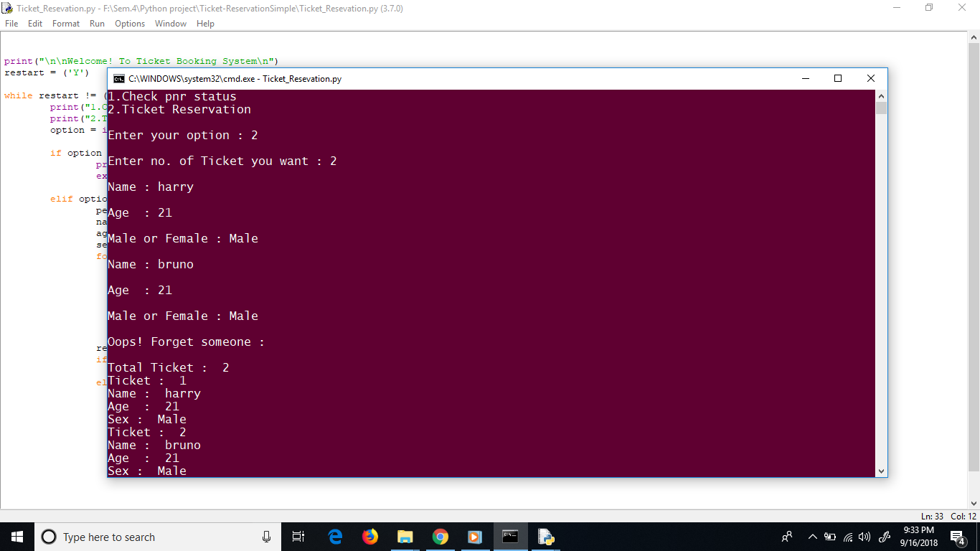The width and height of the screenshot is (980, 551).
Task: Show hidden system tray icons chevron
Action: coord(812,537)
